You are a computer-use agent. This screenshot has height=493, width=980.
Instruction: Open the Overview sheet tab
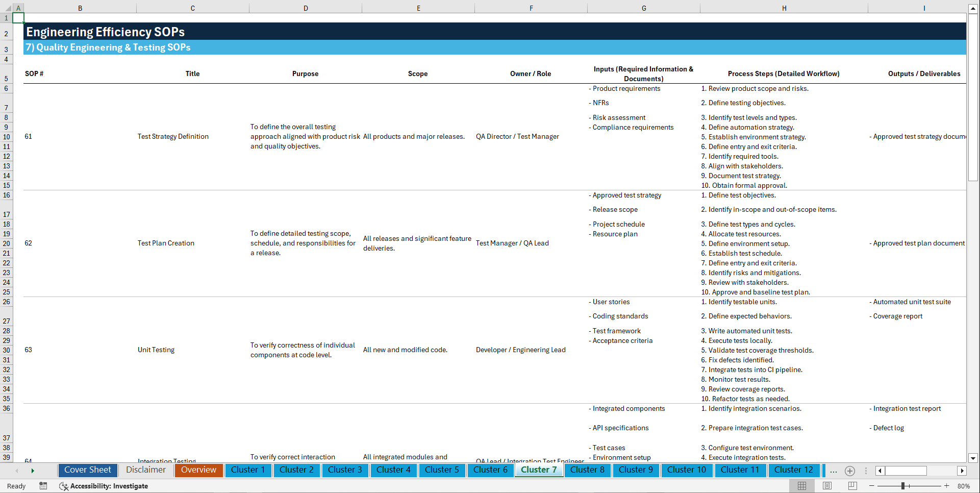[x=198, y=470]
